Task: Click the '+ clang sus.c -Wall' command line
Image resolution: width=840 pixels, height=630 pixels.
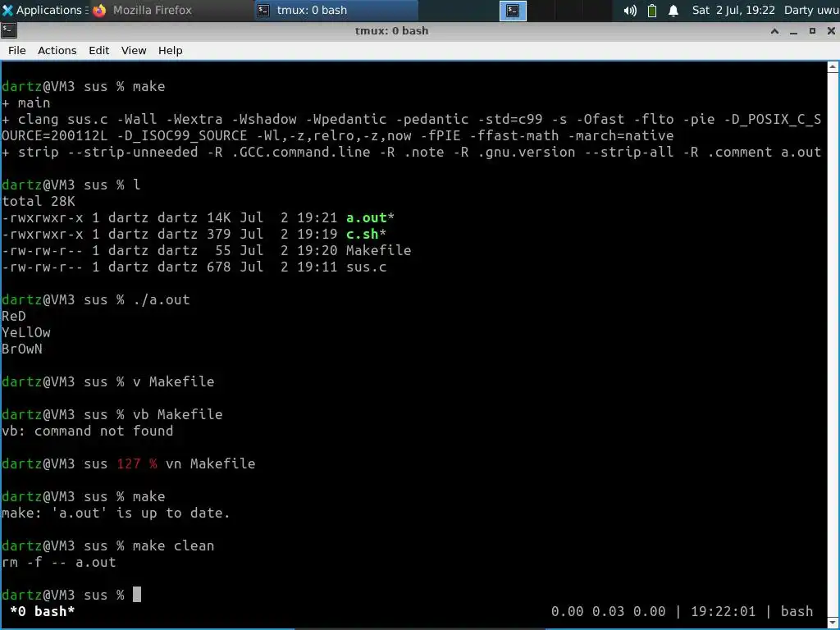Action: click(412, 127)
